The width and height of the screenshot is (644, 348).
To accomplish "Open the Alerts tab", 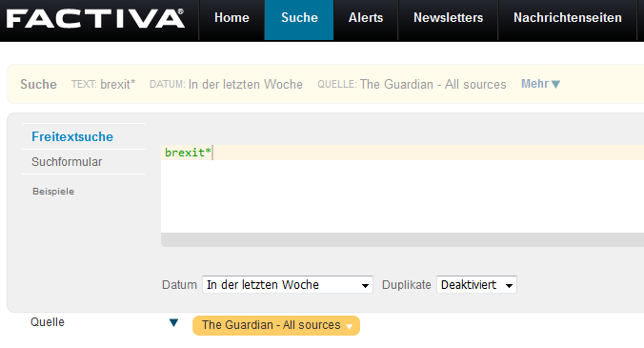I will coord(366,18).
